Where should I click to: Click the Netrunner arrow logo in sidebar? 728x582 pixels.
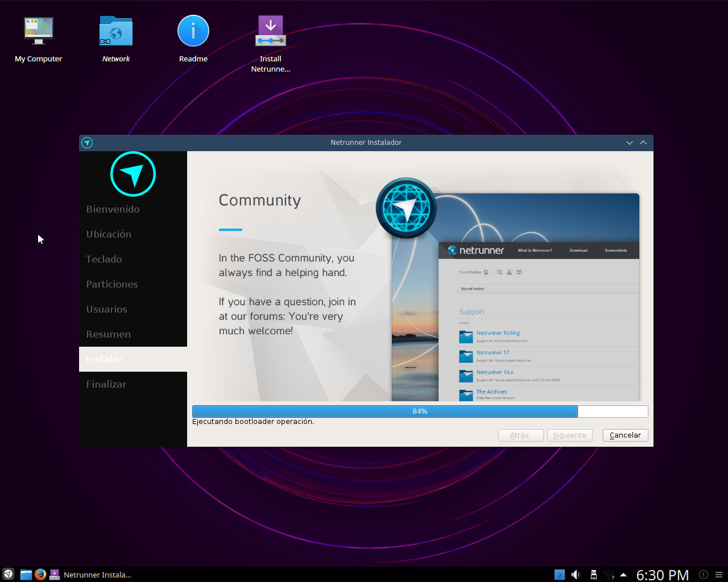[x=133, y=174]
